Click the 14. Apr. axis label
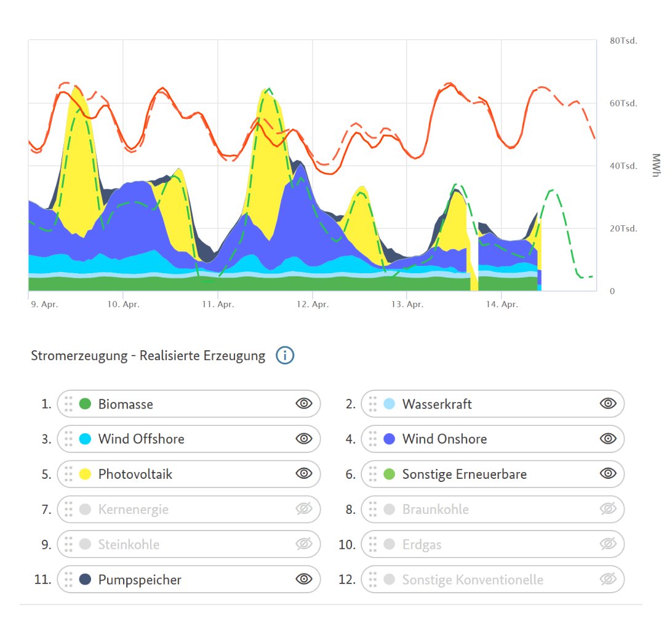The height and width of the screenshot is (629, 672). pyautogui.click(x=502, y=304)
